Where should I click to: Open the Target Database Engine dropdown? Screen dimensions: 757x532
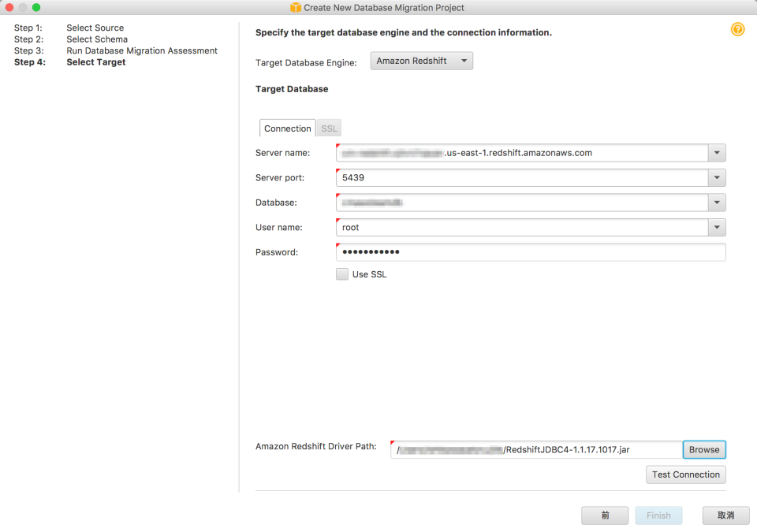point(421,60)
